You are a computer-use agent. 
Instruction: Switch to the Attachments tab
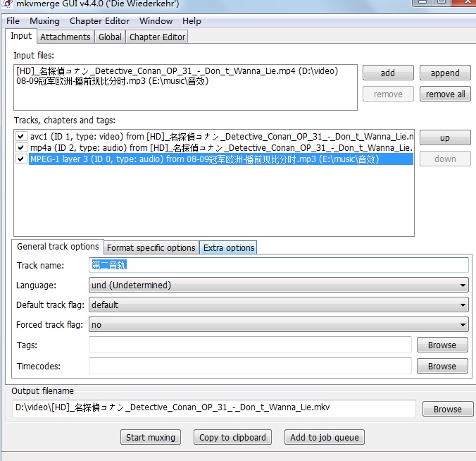65,37
